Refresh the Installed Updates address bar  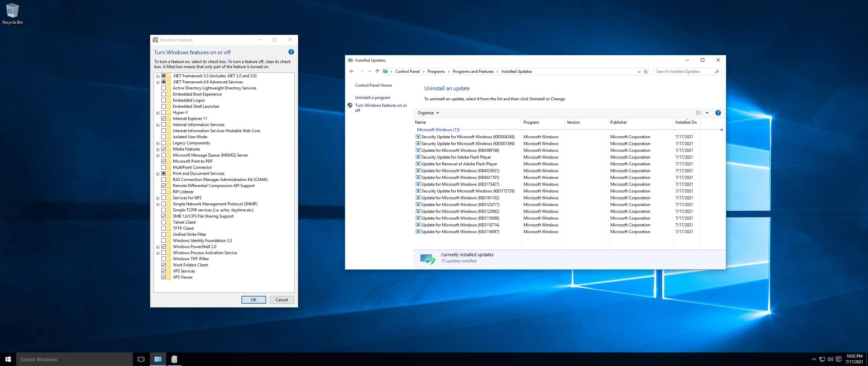(646, 72)
